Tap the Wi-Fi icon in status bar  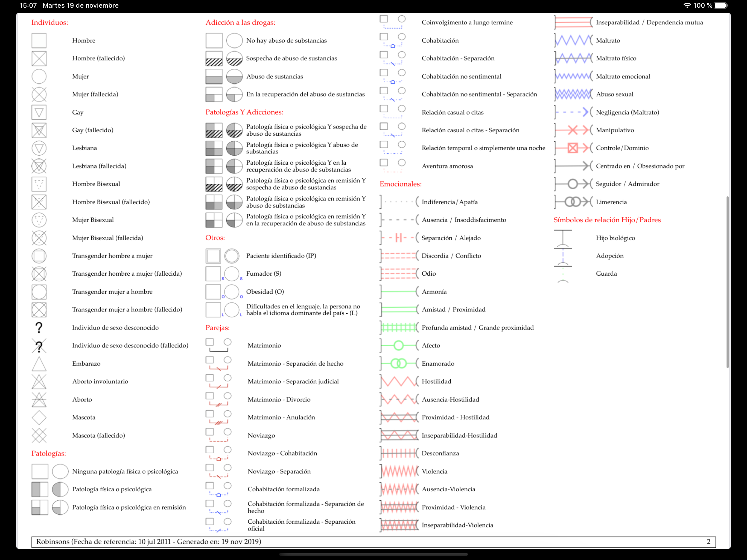pos(687,5)
